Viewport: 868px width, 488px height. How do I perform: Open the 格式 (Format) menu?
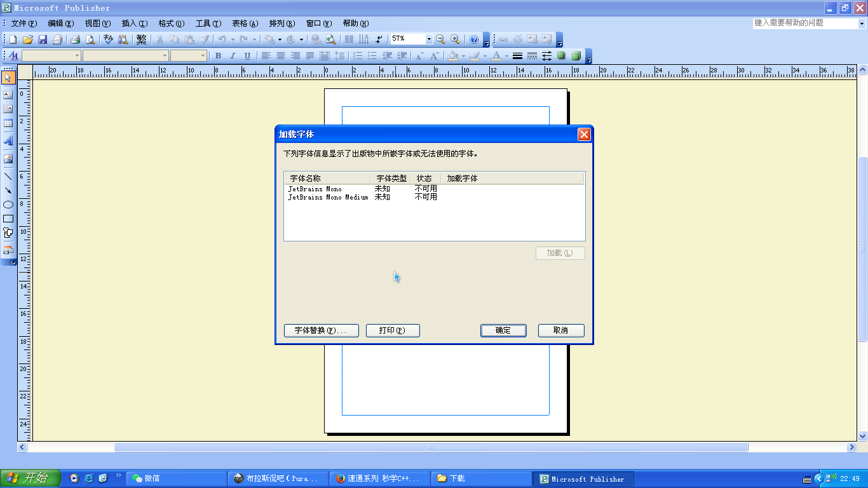tap(171, 24)
